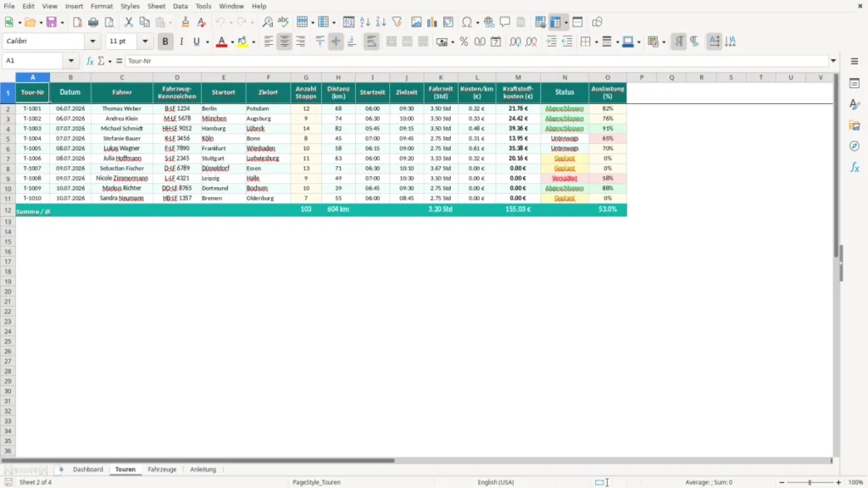Insert image using picture icon
Viewport: 868px width, 488px height.
coord(416,22)
